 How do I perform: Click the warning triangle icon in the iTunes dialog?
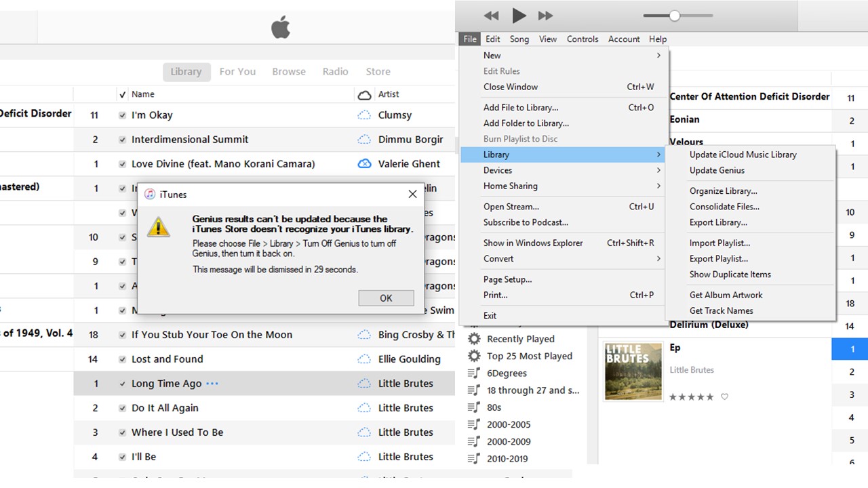pyautogui.click(x=159, y=226)
